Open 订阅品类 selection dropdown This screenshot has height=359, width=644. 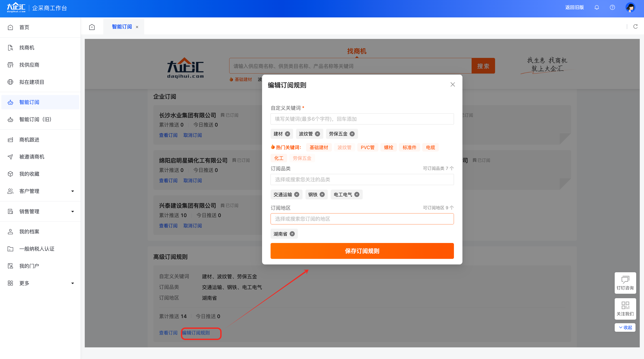(x=362, y=179)
